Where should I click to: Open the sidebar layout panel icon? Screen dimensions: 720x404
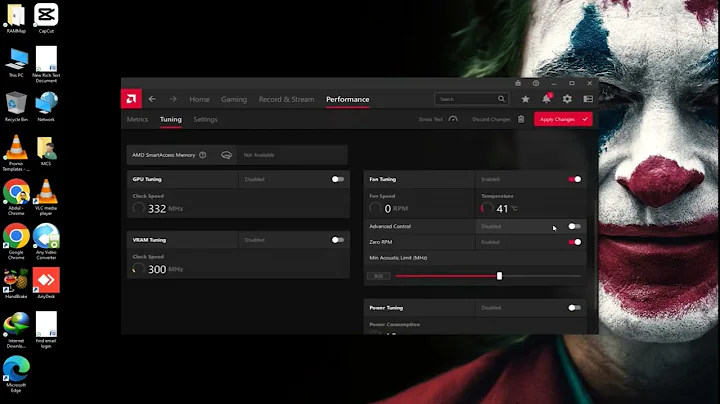[x=588, y=99]
